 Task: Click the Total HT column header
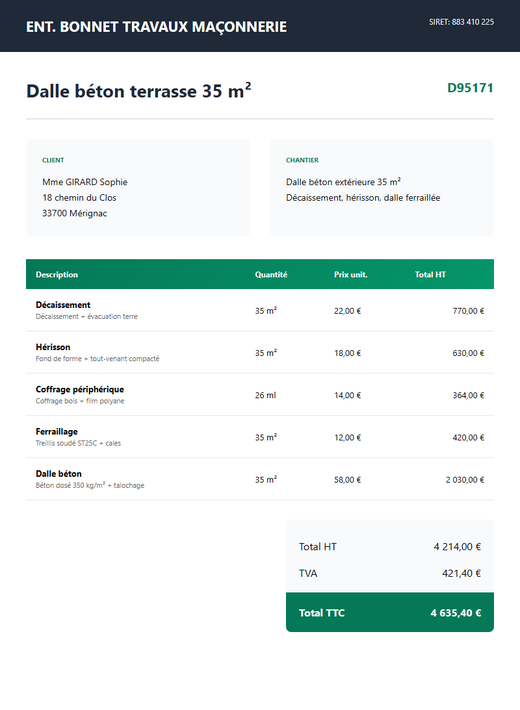430,274
